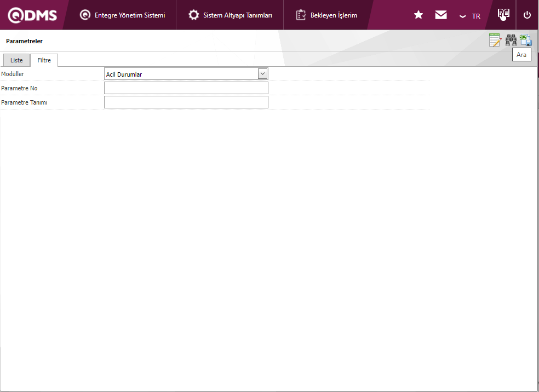
Task: Click the QDMS logo
Action: 32,15
